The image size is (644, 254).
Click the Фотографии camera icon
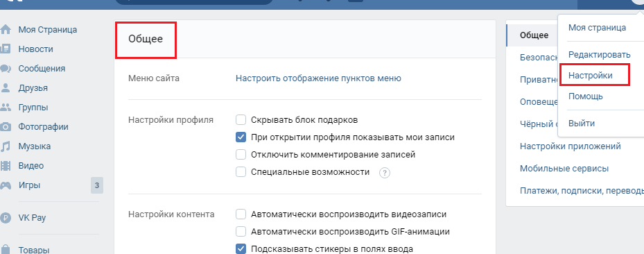click(5, 126)
